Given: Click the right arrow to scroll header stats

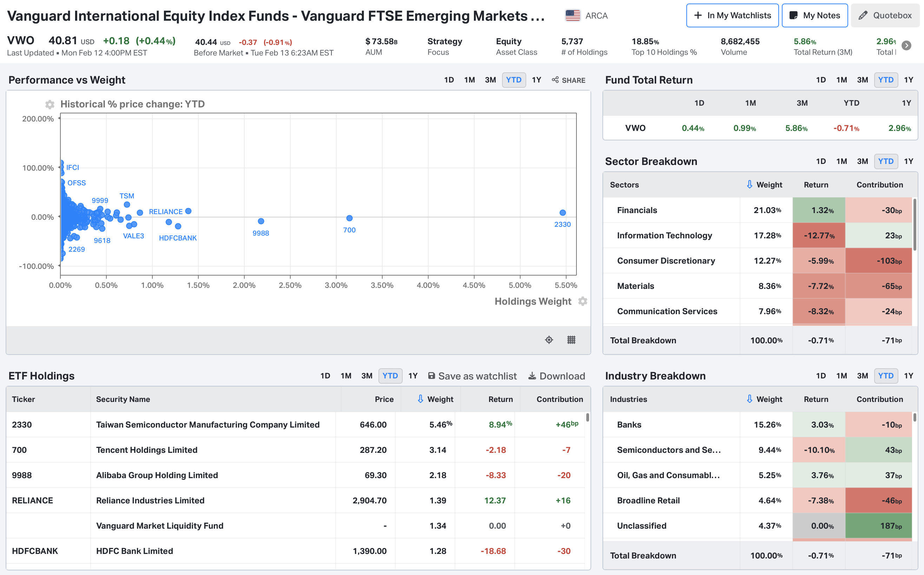Looking at the screenshot, I should click(906, 46).
